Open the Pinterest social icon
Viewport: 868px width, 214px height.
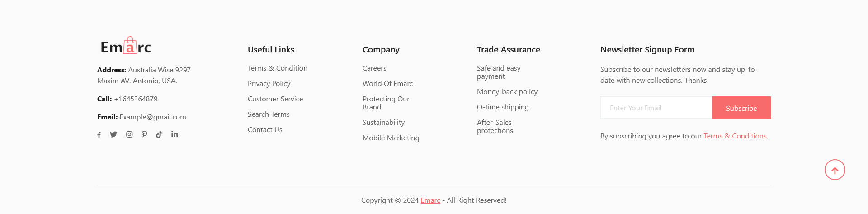click(144, 134)
